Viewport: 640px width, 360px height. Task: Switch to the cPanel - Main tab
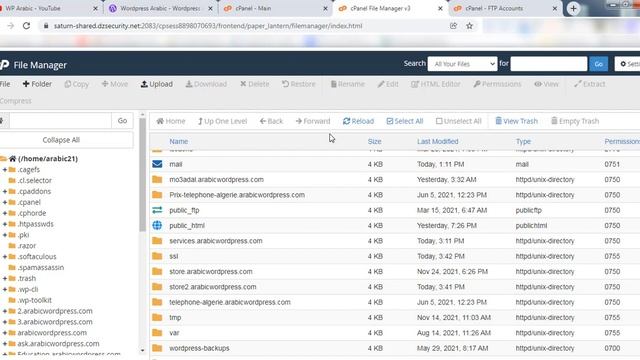click(276, 8)
